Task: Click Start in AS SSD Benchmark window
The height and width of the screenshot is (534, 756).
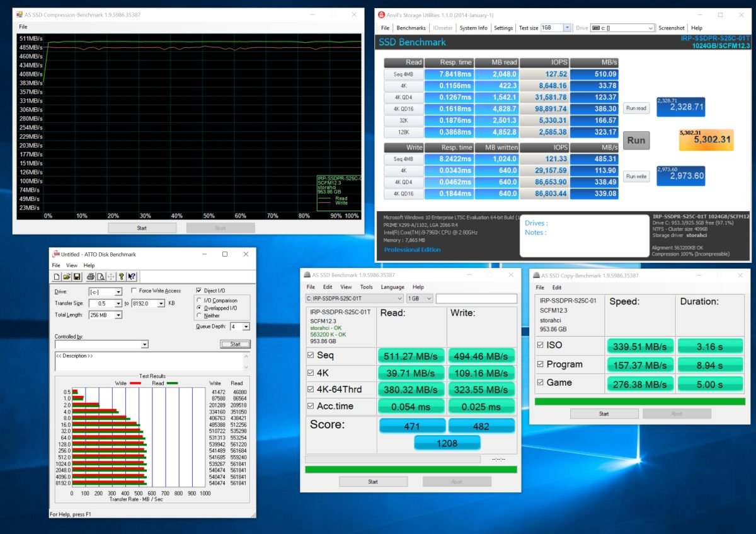Action: tap(373, 482)
